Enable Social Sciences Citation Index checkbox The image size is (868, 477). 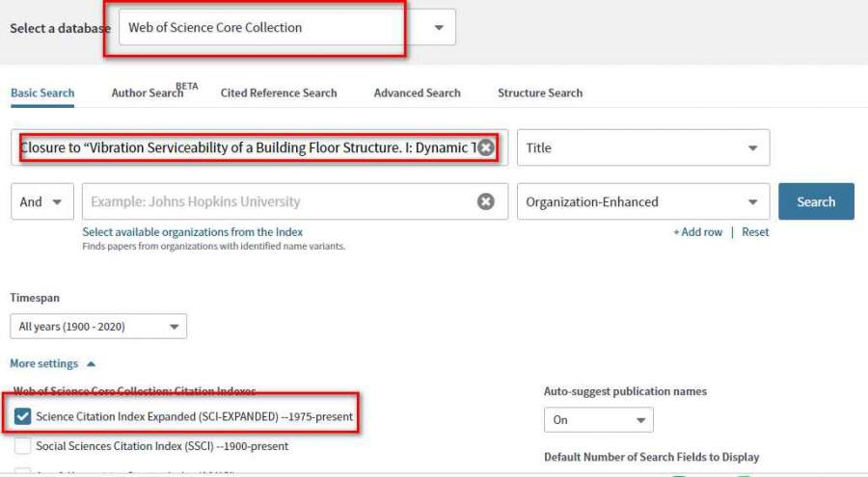[23, 446]
